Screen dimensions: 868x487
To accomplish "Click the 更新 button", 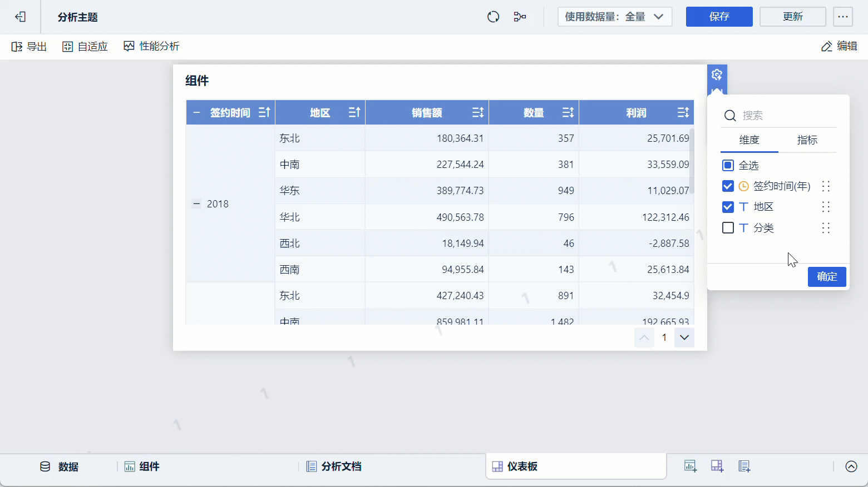I will point(792,17).
